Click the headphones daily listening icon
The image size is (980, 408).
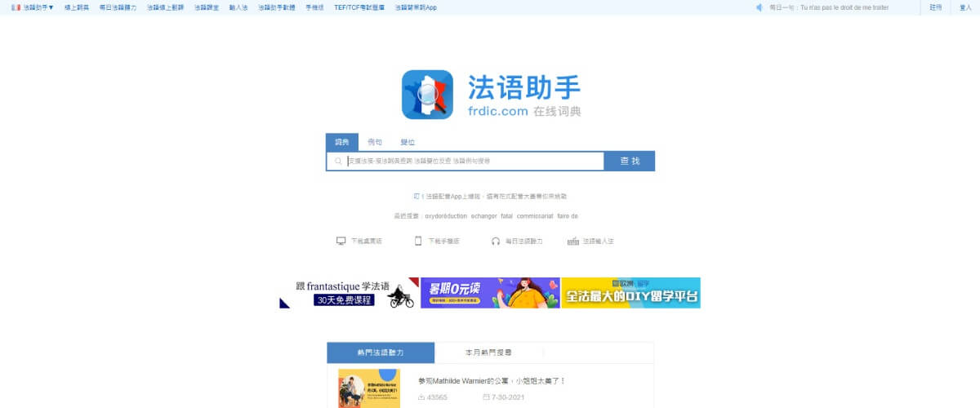click(x=496, y=241)
